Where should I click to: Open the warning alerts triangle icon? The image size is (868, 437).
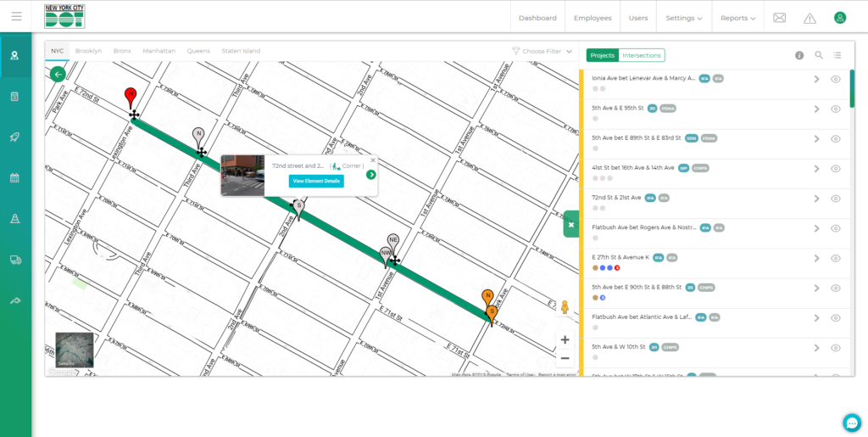pyautogui.click(x=810, y=18)
